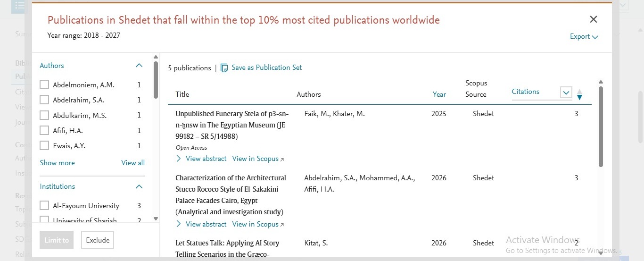Click authors Abdelrahim, Mohammed, Afifi cell
The height and width of the screenshot is (261, 644).
[359, 184]
